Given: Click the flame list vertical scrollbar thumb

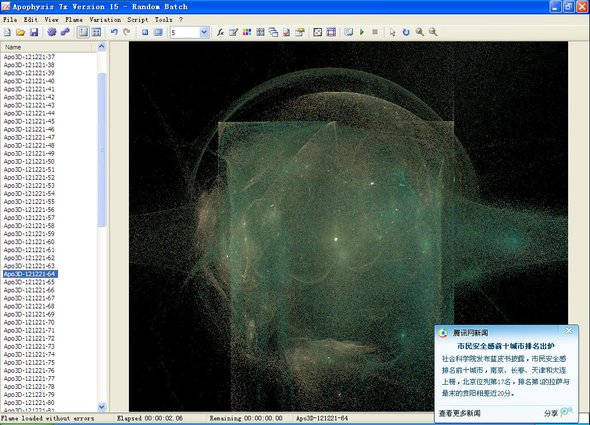Looking at the screenshot, I should click(102, 150).
